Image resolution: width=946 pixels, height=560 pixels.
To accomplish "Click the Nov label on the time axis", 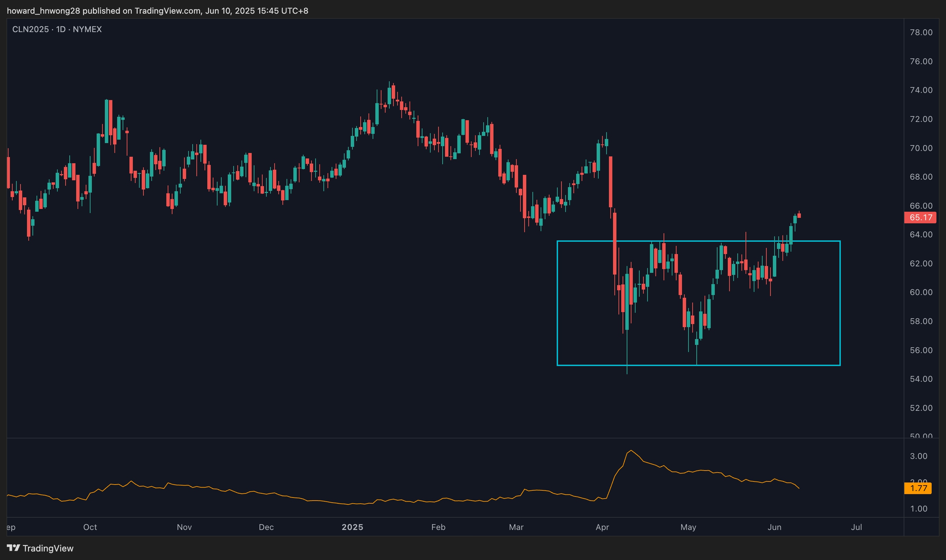I will 184,527.
